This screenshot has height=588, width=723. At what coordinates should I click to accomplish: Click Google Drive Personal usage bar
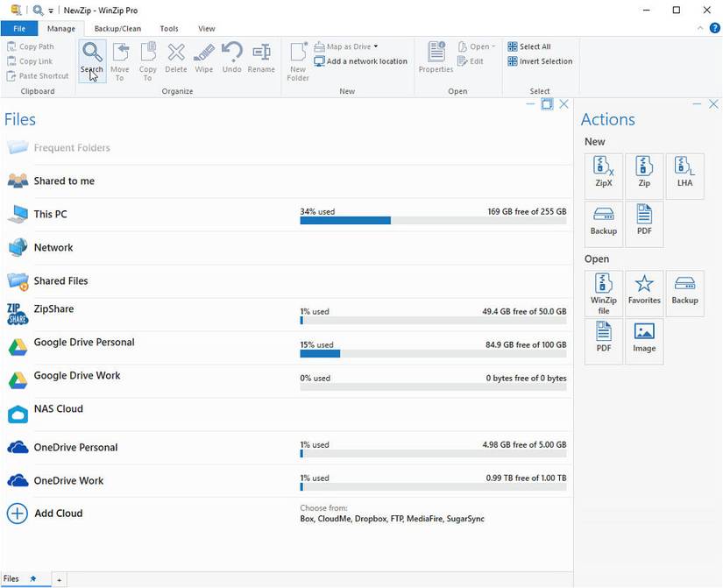pyautogui.click(x=433, y=354)
